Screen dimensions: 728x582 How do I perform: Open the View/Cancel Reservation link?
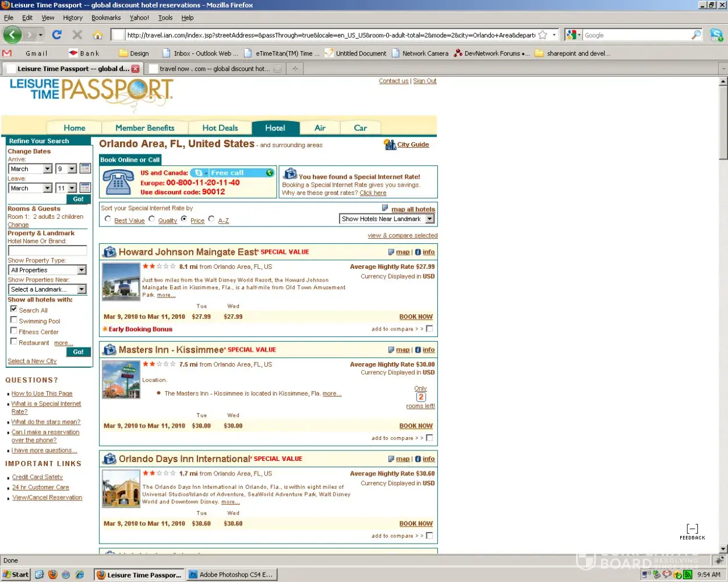point(47,498)
